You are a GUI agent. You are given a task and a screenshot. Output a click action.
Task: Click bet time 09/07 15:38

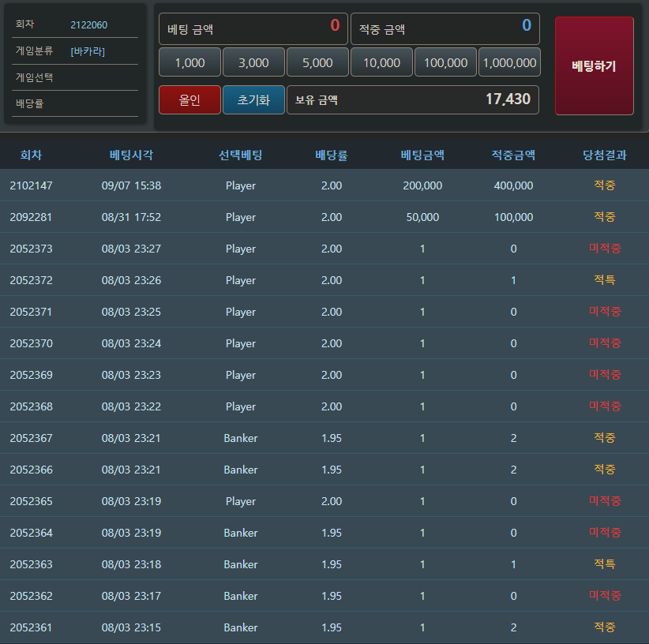[x=131, y=185]
